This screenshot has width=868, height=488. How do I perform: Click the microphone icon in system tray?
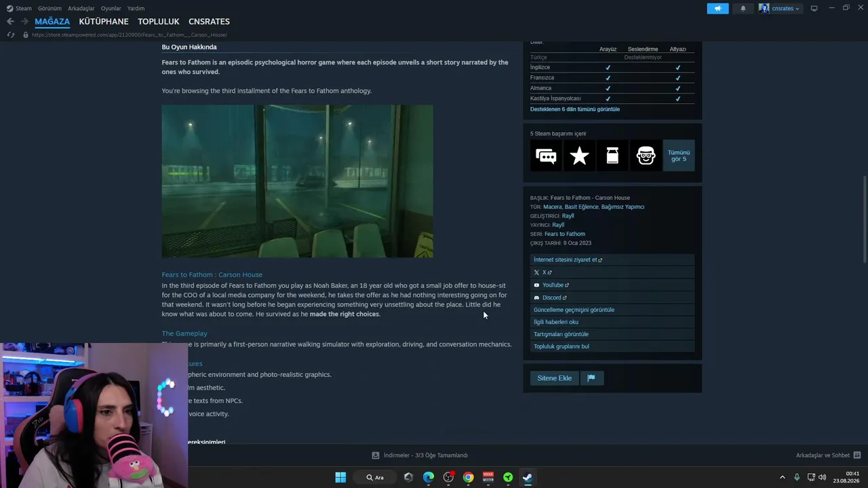[x=797, y=477]
